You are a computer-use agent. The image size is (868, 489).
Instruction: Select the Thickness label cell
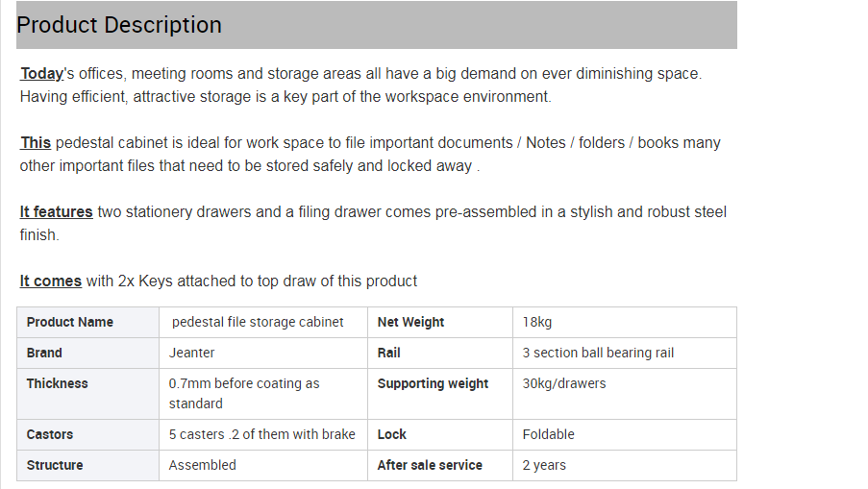coord(88,394)
